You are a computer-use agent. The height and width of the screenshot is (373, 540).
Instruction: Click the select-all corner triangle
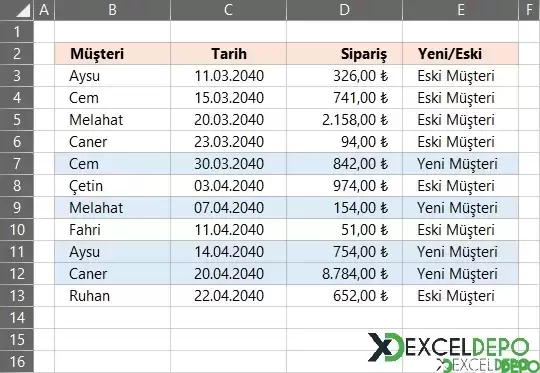coord(23,10)
